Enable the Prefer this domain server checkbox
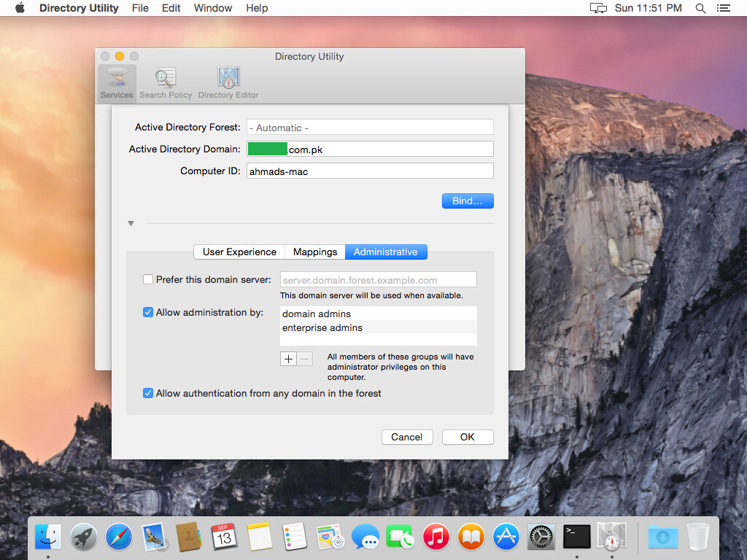The image size is (747, 560). [148, 279]
